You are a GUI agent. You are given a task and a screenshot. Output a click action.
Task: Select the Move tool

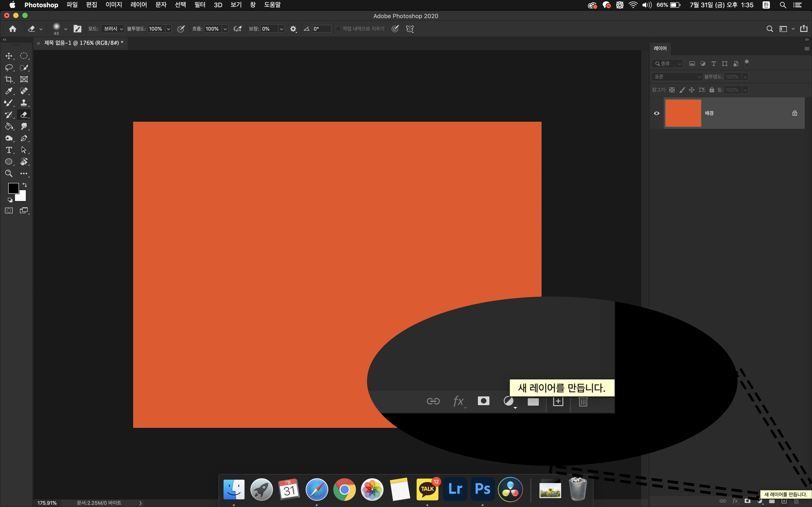pyautogui.click(x=9, y=56)
